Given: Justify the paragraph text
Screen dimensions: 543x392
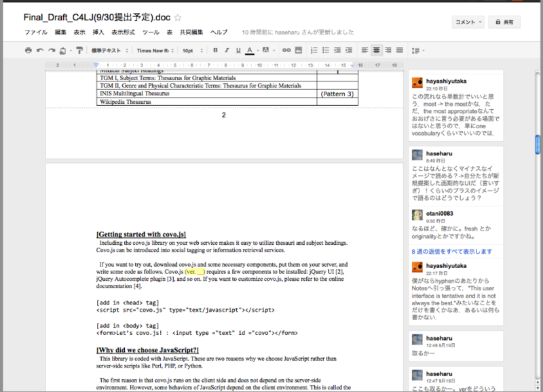Looking at the screenshot, I should tap(400, 50).
